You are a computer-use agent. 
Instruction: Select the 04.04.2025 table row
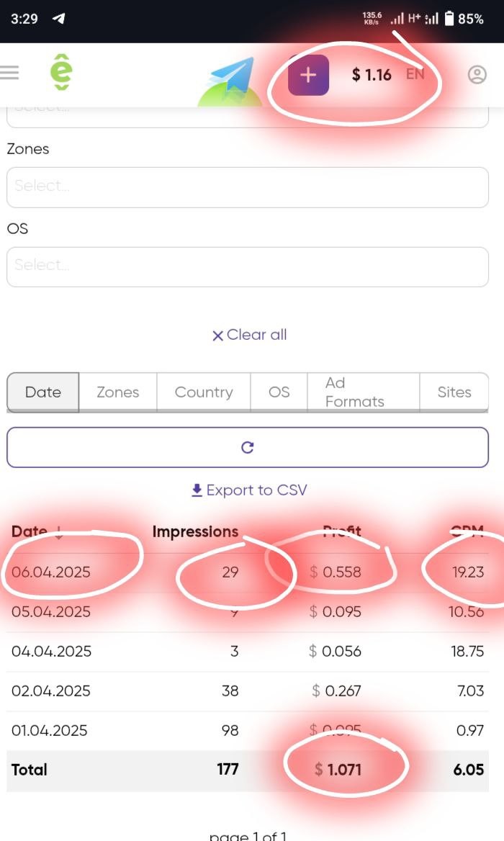pos(248,652)
